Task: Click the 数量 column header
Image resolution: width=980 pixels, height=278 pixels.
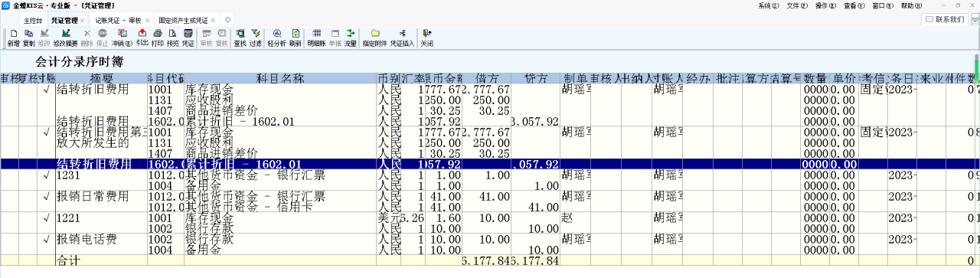Action: point(815,78)
